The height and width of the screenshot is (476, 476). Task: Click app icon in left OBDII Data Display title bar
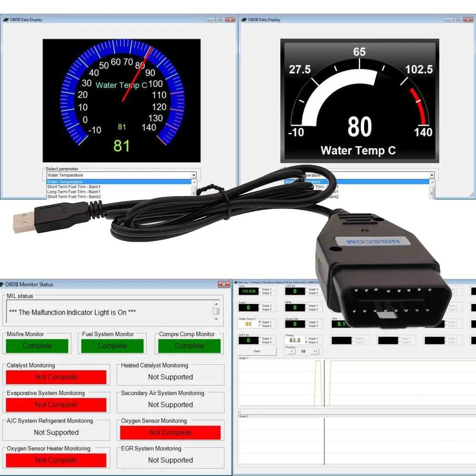[6, 20]
